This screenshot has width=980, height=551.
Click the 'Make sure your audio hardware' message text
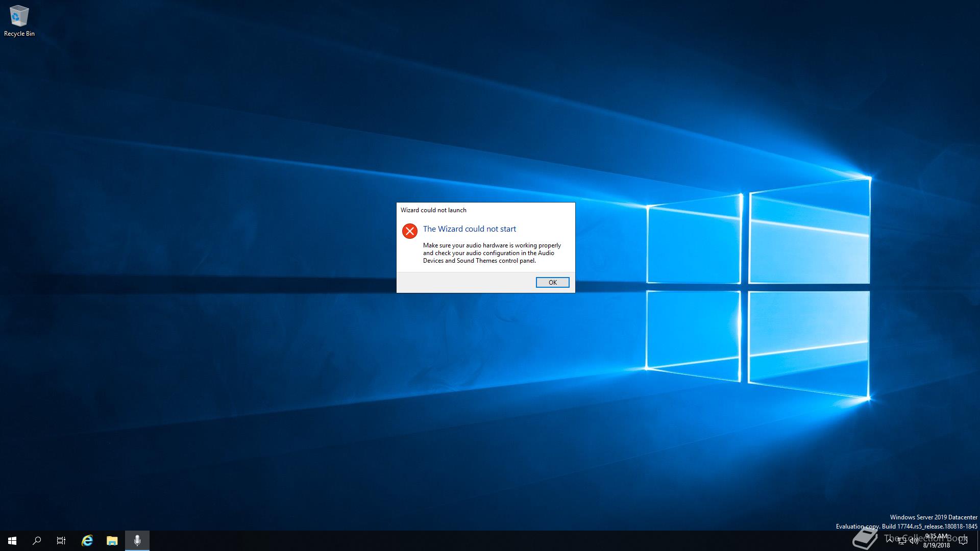(492, 253)
